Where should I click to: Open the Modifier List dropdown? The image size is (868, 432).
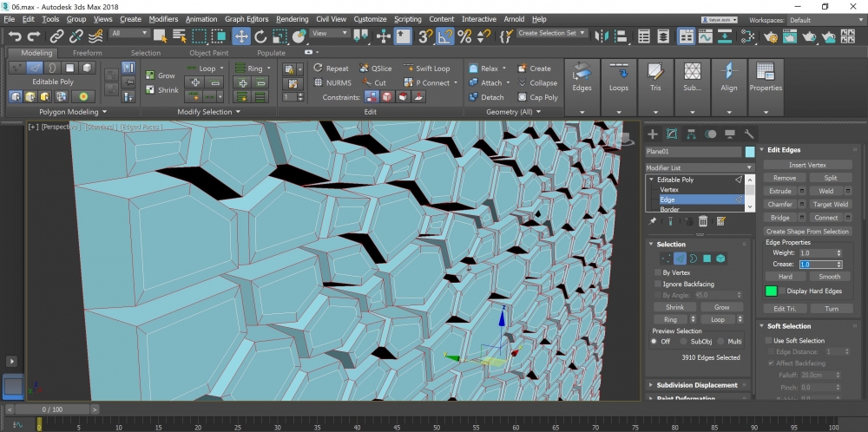pos(700,167)
